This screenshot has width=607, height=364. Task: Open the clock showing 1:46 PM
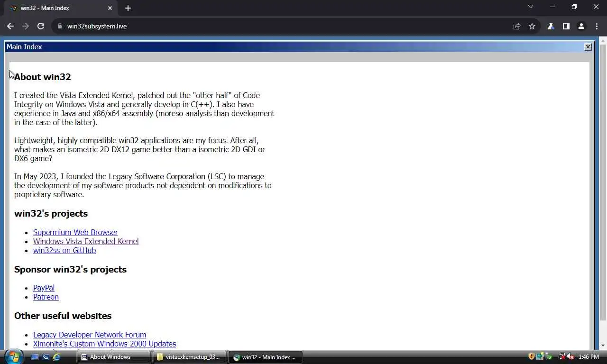589,357
